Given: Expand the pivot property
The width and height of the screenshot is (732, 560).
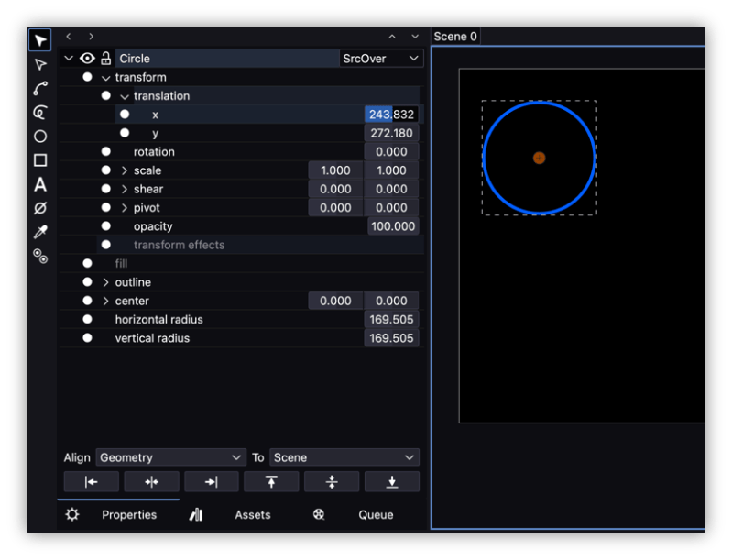Looking at the screenshot, I should 125,208.
